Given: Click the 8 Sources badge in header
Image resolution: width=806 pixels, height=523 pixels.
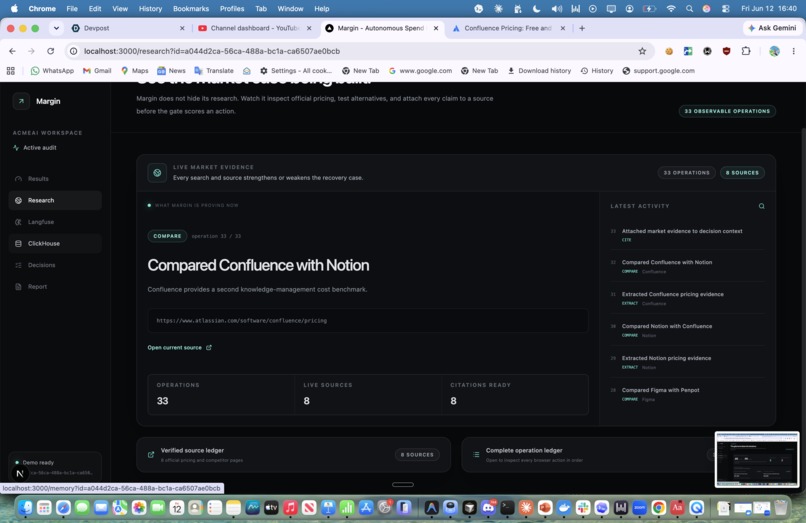Looking at the screenshot, I should click(742, 173).
